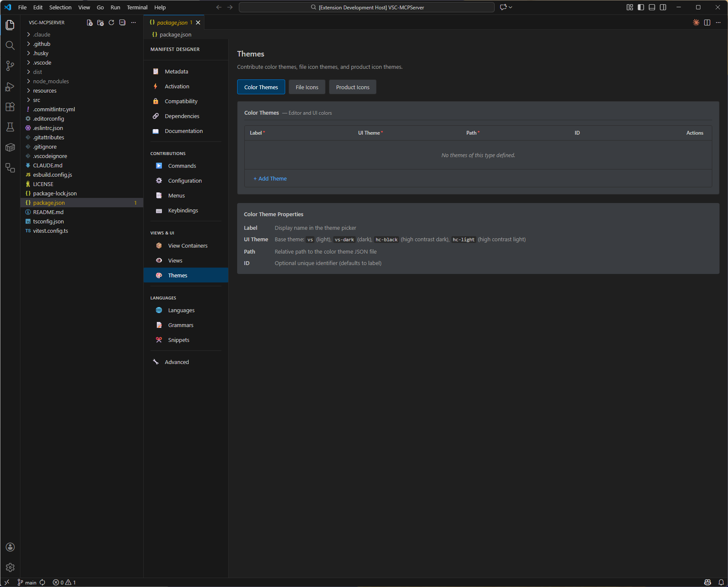Open remote window indicator in status bar
This screenshot has height=587, width=728.
pyautogui.click(x=7, y=582)
